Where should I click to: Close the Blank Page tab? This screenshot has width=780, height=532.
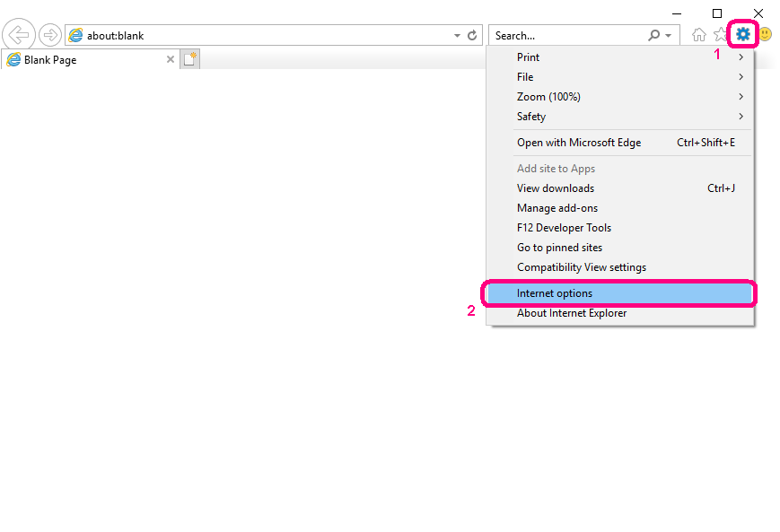[x=171, y=60]
